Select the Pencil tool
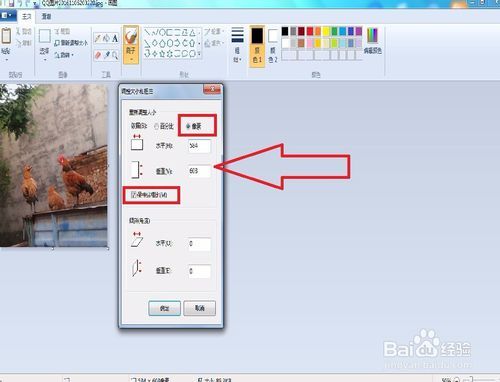 [x=97, y=38]
